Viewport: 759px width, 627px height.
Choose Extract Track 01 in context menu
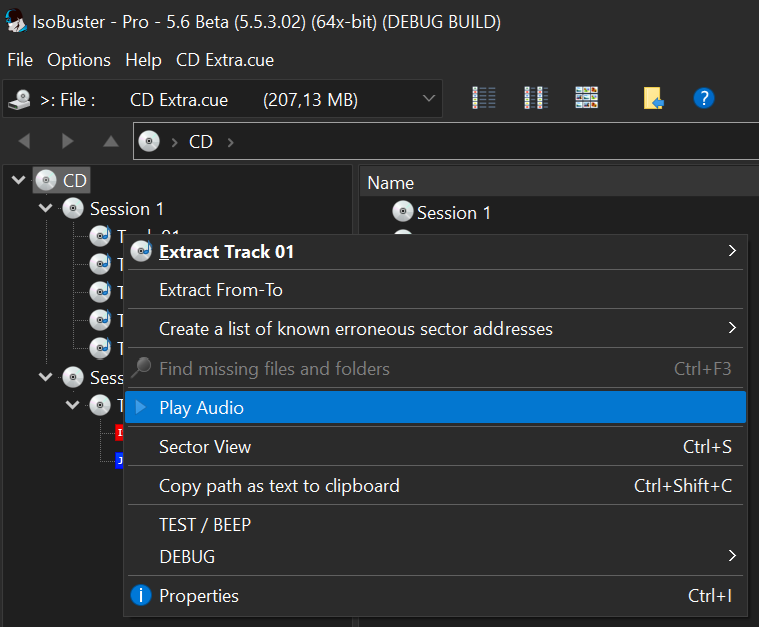[x=435, y=251]
